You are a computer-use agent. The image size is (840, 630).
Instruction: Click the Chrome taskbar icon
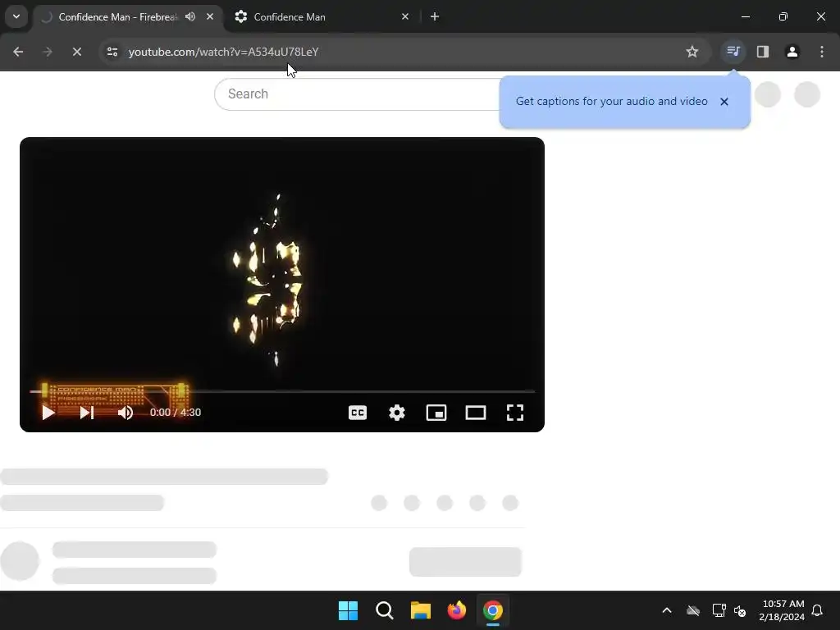tap(493, 610)
